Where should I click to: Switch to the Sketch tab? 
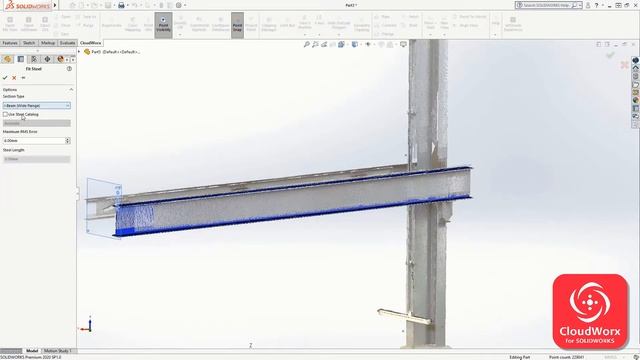coord(29,43)
